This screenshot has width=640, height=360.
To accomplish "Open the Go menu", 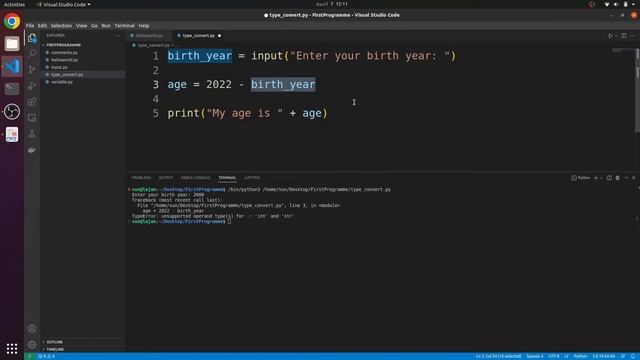I will coord(94,26).
